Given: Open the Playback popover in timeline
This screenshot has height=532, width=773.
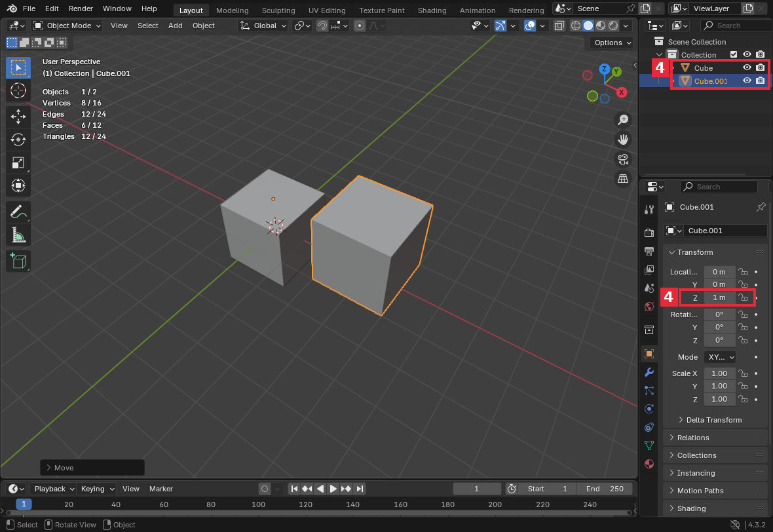Looking at the screenshot, I should point(54,489).
